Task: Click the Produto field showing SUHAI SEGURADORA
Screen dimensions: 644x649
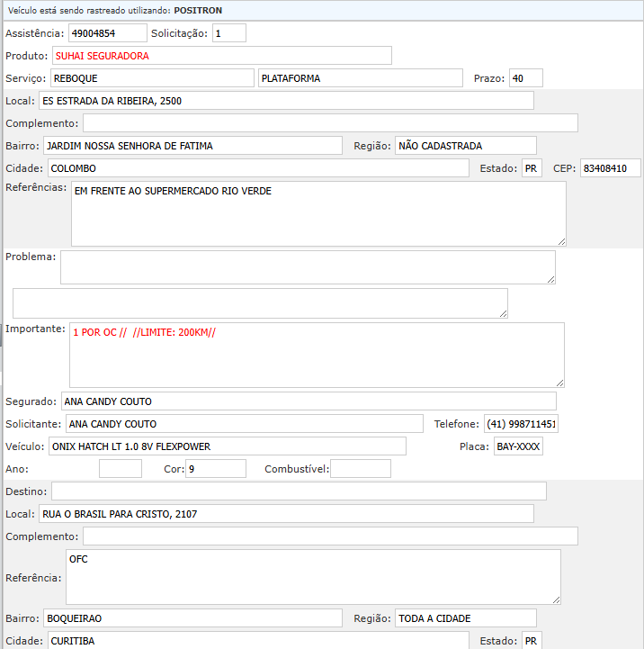Action: click(221, 56)
